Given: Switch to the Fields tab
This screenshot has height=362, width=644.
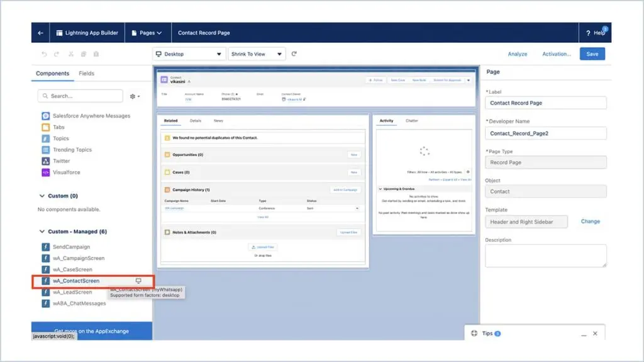Looking at the screenshot, I should tap(86, 73).
